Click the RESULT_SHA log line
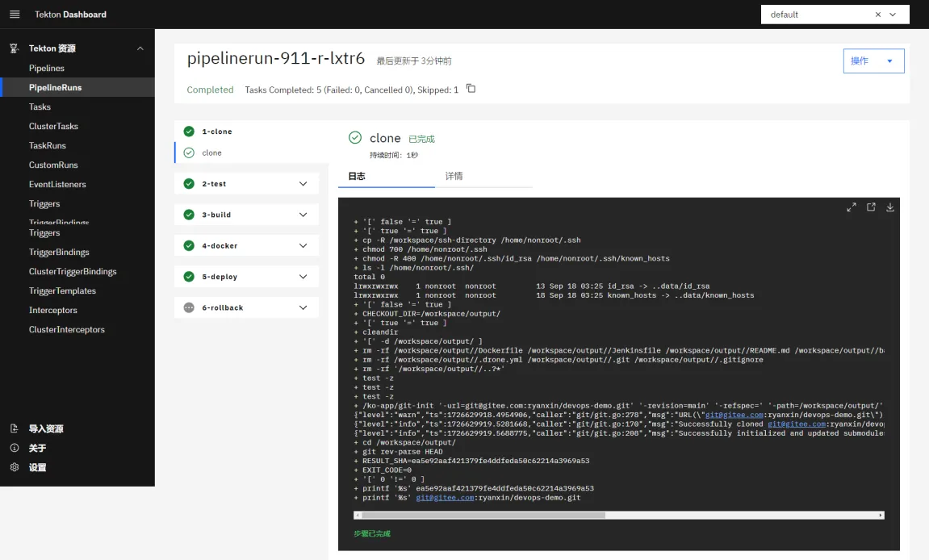Image resolution: width=929 pixels, height=560 pixels. pyautogui.click(x=471, y=461)
